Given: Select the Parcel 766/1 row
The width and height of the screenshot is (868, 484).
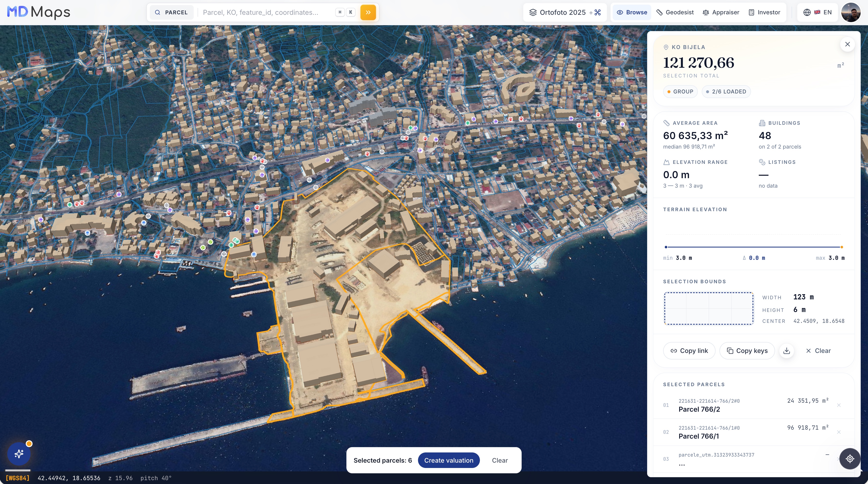Looking at the screenshot, I should pyautogui.click(x=753, y=432).
